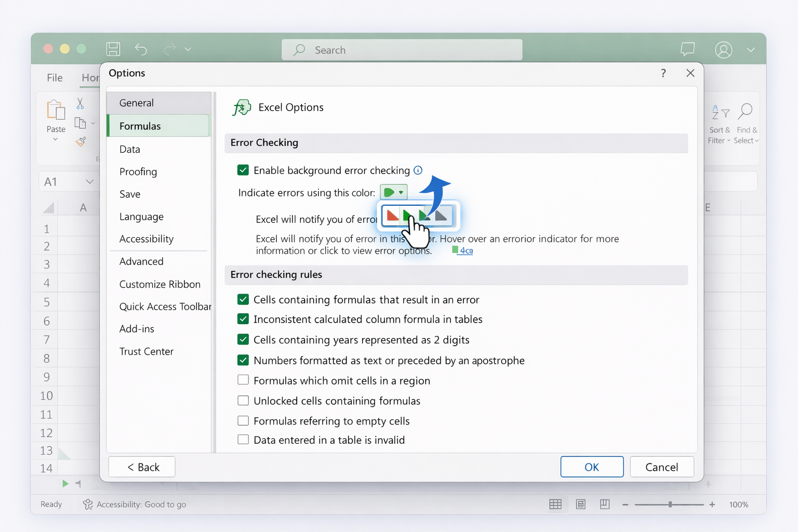Pick the gray error color swatch
Screen dimensions: 798x532
pos(441,215)
